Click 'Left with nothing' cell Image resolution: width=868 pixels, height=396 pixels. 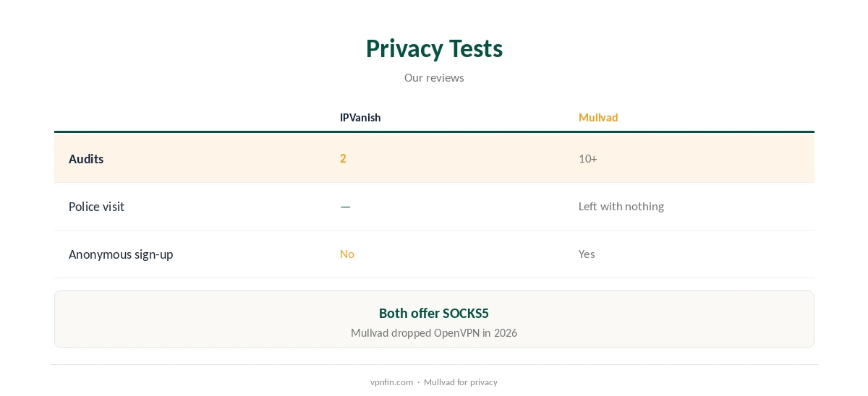(621, 206)
